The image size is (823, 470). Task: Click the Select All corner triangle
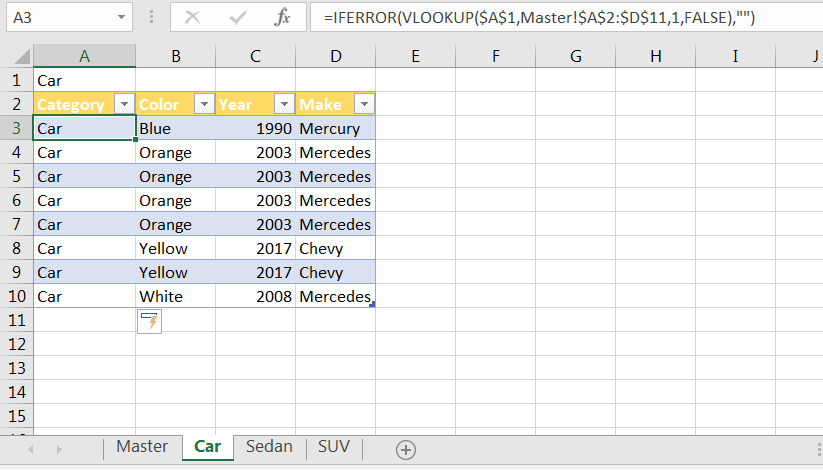tap(23, 56)
